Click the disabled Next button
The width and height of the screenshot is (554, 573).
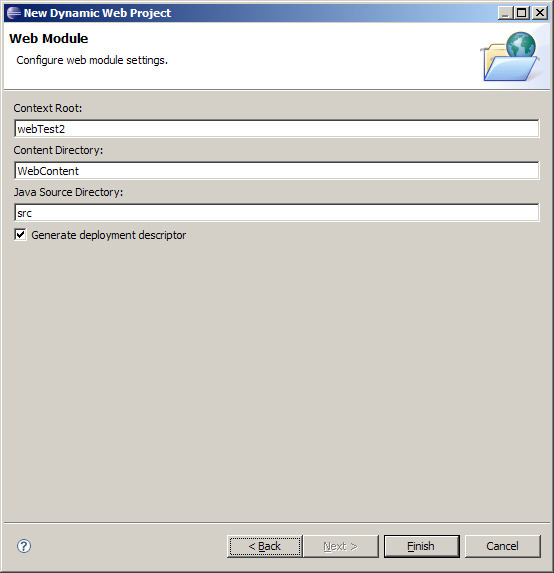tap(341, 546)
